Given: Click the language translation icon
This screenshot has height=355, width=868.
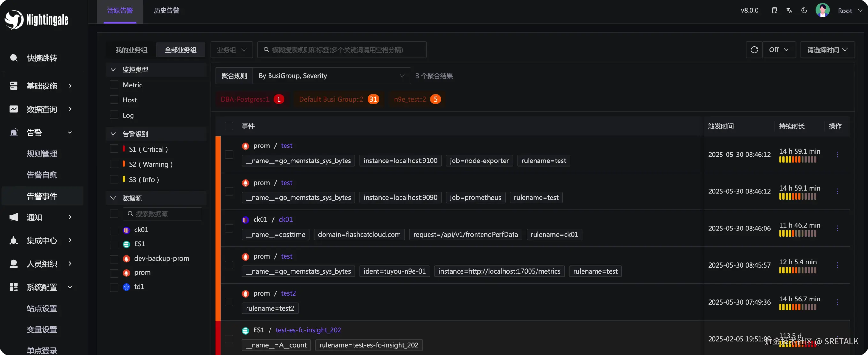Looking at the screenshot, I should point(789,11).
